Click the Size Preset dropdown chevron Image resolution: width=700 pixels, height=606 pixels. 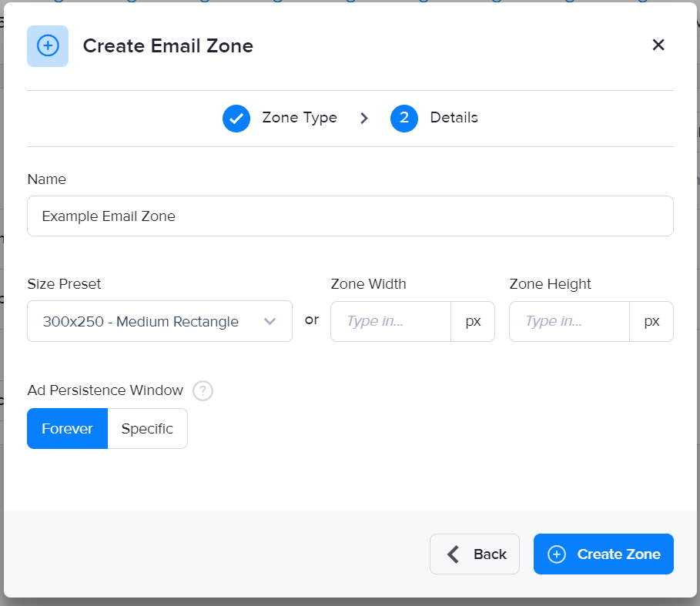point(270,321)
